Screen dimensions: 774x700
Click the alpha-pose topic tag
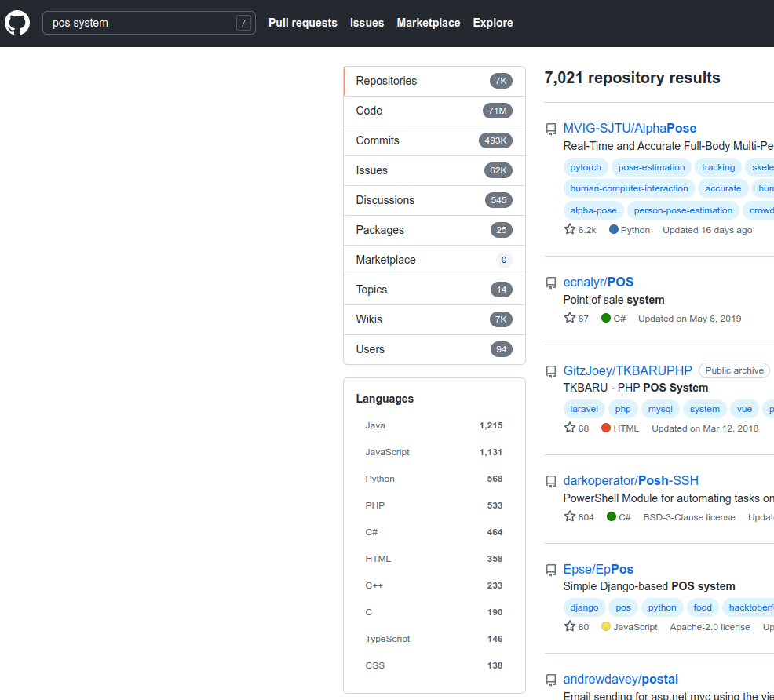click(x=593, y=210)
